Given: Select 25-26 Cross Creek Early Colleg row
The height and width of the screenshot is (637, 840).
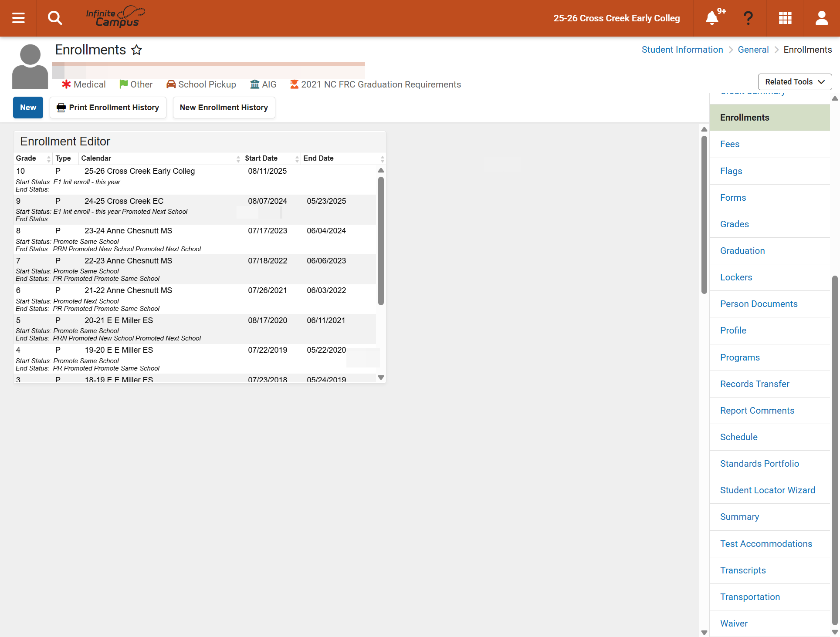Looking at the screenshot, I should point(195,180).
